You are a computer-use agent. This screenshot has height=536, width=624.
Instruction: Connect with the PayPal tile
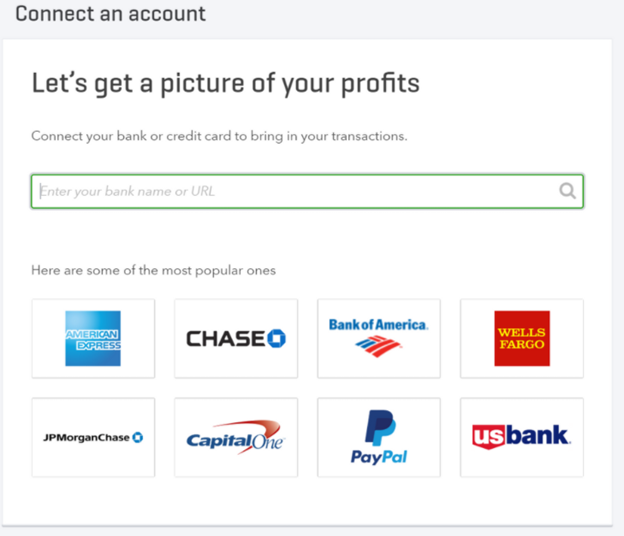pos(379,437)
